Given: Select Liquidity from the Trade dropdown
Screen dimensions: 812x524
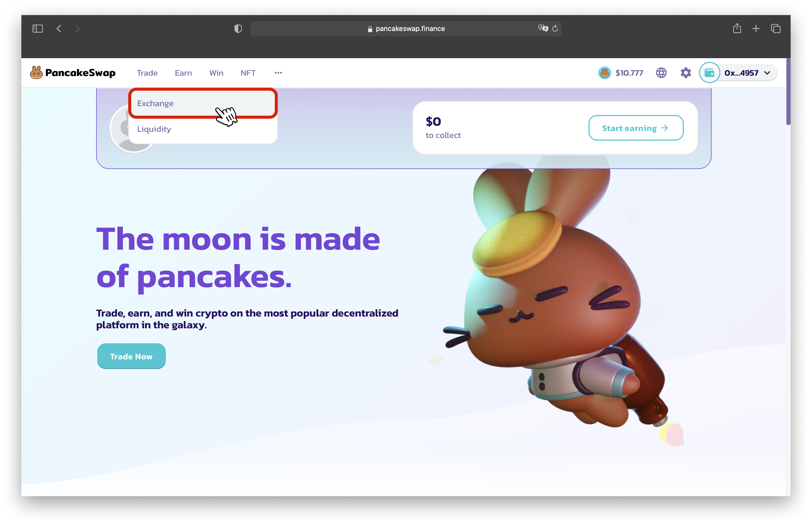Looking at the screenshot, I should coord(203,129).
